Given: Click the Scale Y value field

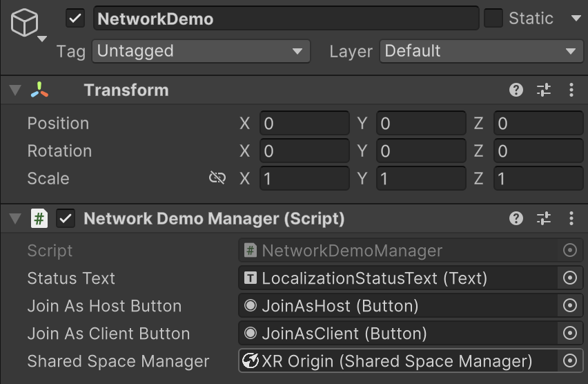Looking at the screenshot, I should (x=421, y=178).
